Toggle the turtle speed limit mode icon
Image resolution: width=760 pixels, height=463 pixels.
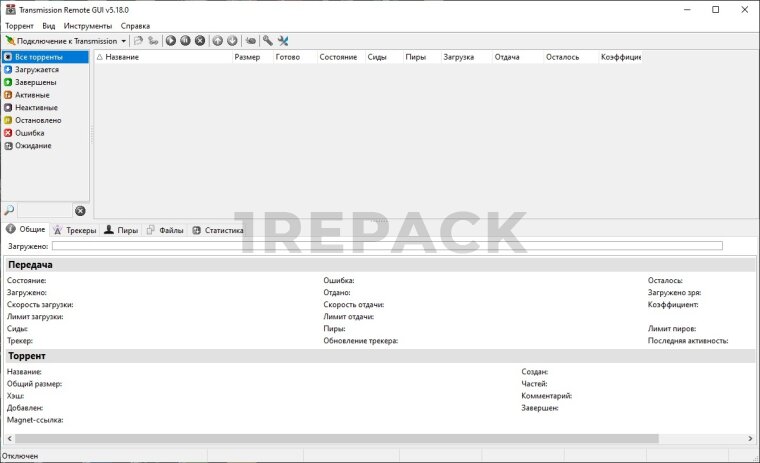pos(251,41)
